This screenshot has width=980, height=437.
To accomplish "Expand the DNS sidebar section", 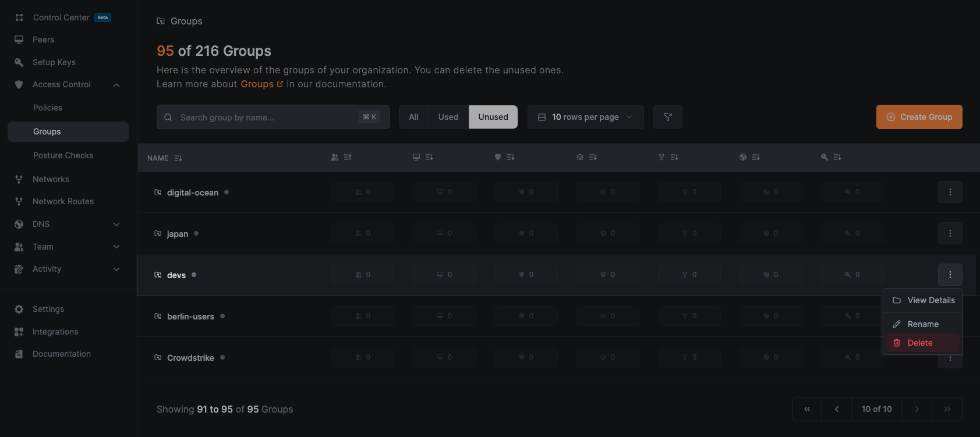I will (x=116, y=225).
